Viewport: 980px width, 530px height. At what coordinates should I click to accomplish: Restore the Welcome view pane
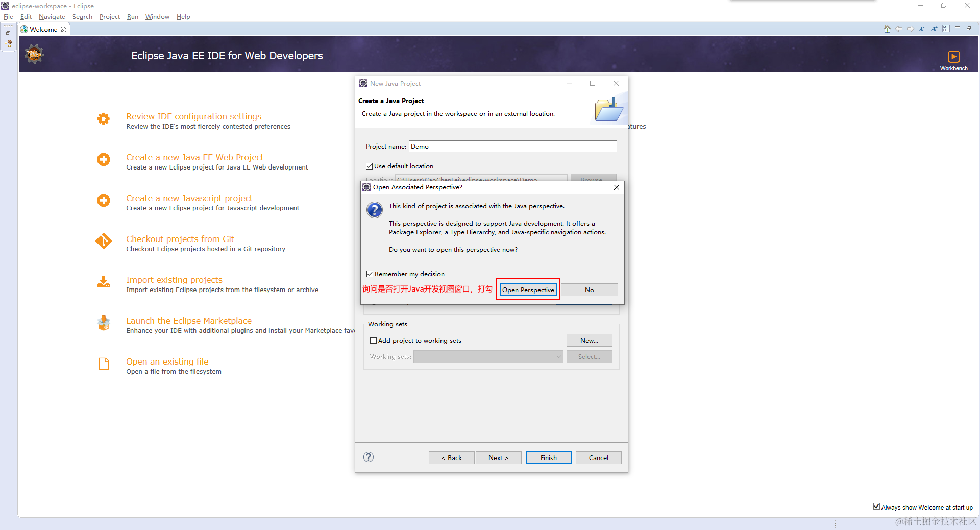click(969, 28)
